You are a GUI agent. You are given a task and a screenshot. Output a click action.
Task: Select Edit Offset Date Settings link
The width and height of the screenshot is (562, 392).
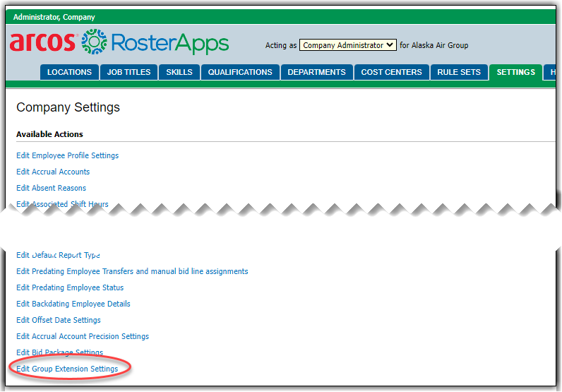click(x=59, y=320)
